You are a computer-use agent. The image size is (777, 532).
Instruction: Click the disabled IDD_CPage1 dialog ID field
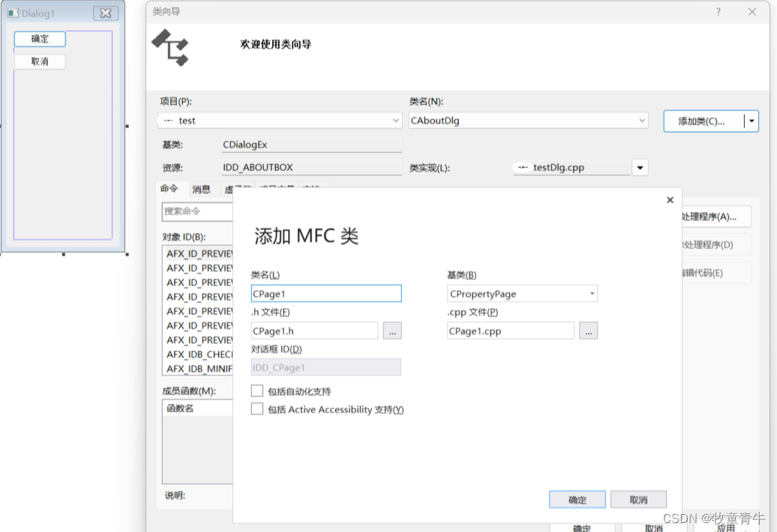[326, 368]
